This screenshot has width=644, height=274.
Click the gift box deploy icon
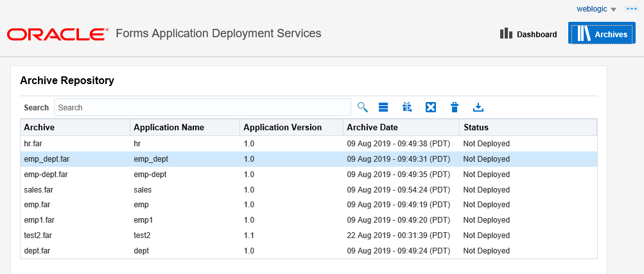click(407, 107)
